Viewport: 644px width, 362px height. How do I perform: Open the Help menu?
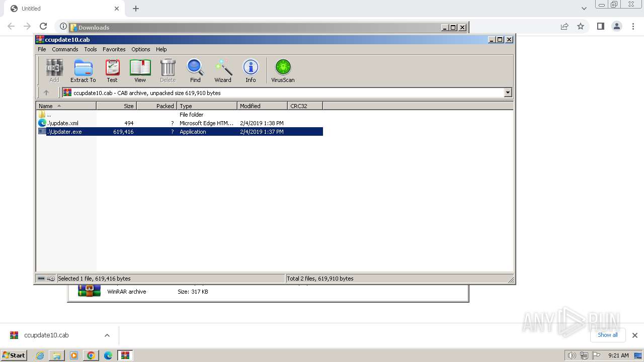coord(161,49)
